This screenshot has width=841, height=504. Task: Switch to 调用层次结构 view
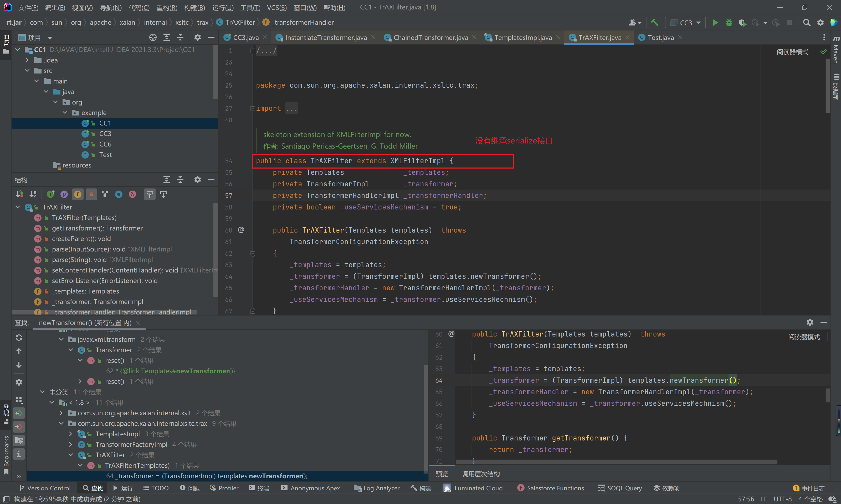(480, 474)
